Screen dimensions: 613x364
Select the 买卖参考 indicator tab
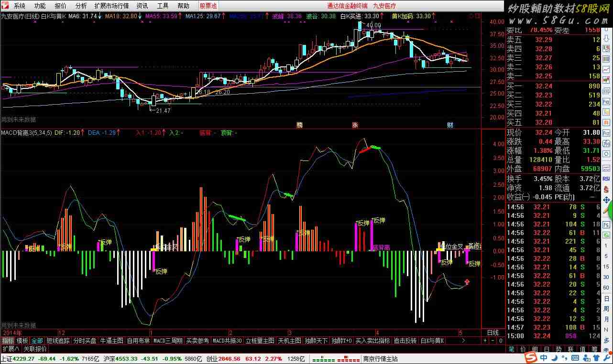(197, 341)
